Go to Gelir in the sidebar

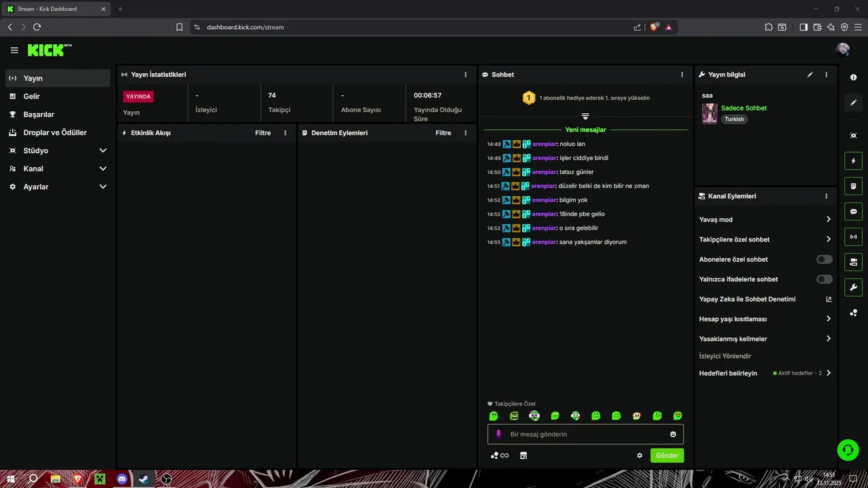58,96
